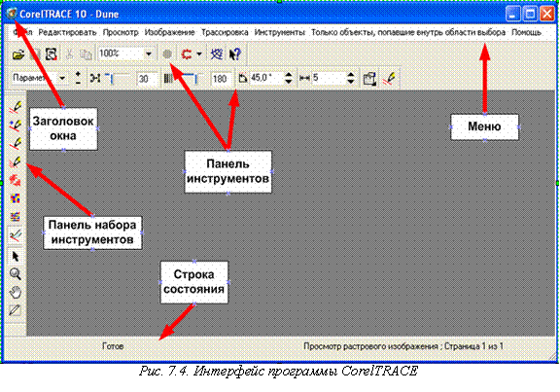Activate the What's This help pointer icon
This screenshot has height=392, width=560.
coord(235,54)
